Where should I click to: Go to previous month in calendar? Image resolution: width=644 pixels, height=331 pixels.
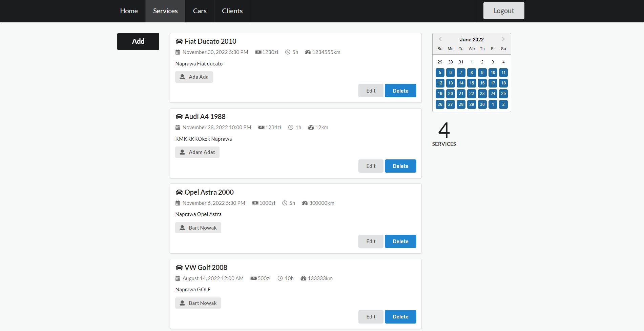[440, 39]
